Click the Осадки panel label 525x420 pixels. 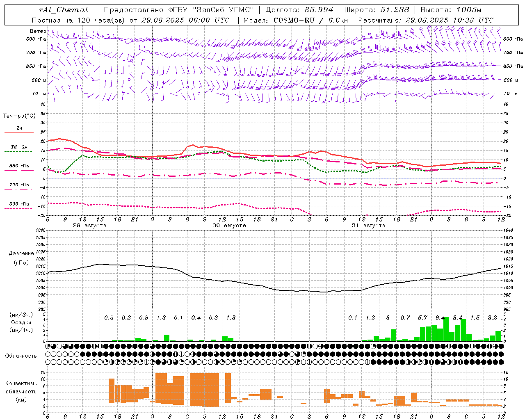(x=21, y=322)
